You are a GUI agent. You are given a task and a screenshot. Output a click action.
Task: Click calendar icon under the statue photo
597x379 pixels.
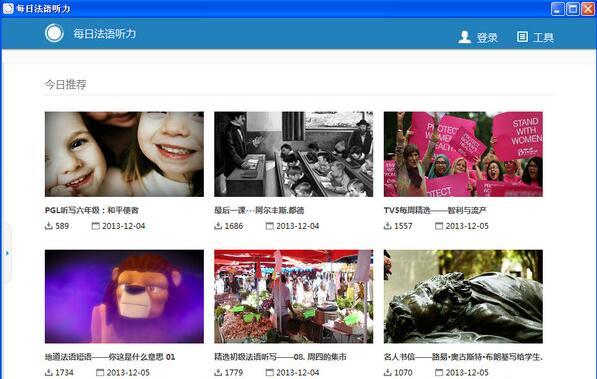point(439,372)
